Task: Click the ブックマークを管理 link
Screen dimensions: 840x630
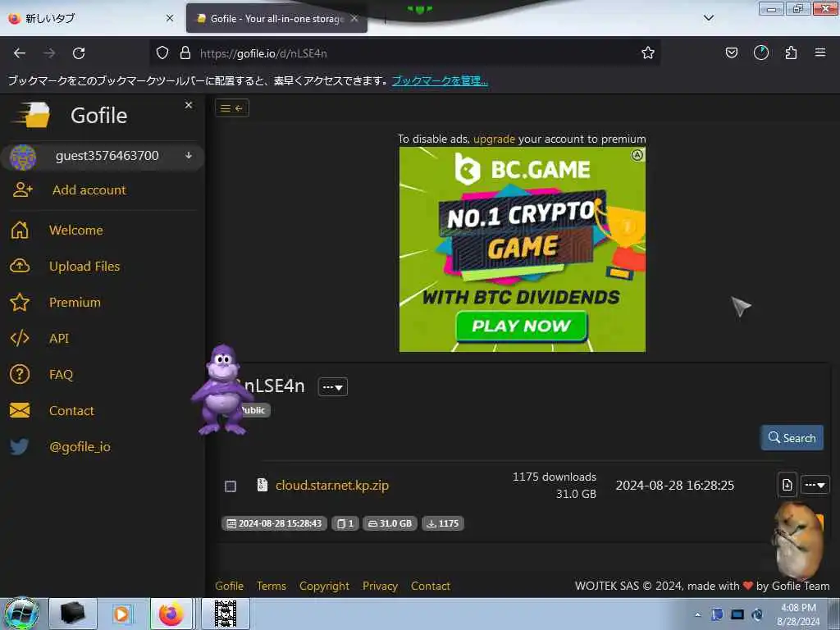Action: [440, 81]
